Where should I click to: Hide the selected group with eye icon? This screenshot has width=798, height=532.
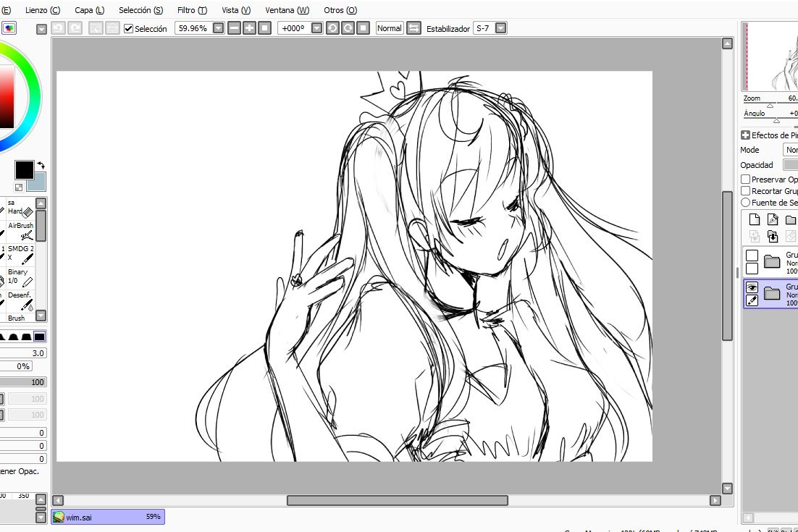752,287
